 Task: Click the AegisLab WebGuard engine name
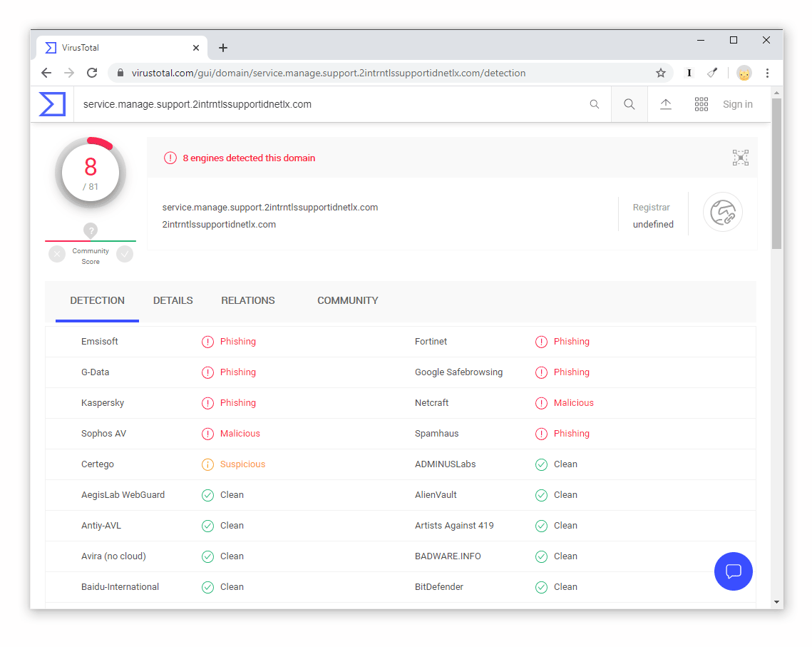pyautogui.click(x=123, y=495)
